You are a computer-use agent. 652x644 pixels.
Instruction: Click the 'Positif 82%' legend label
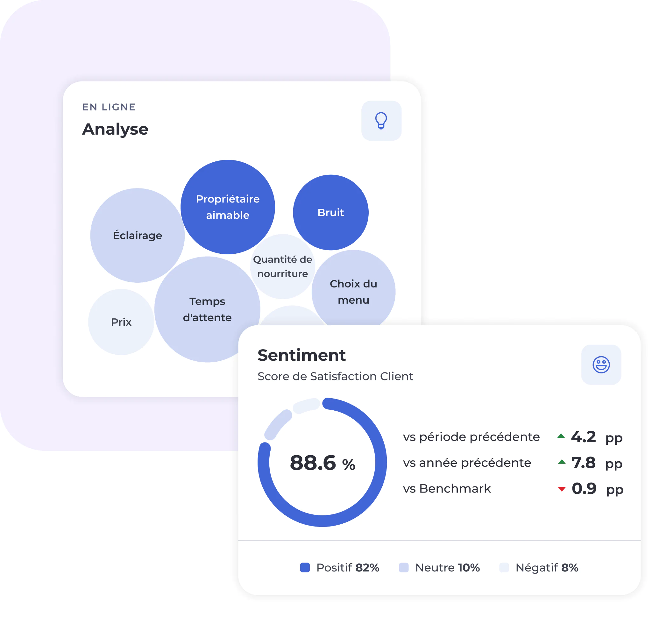(x=348, y=568)
